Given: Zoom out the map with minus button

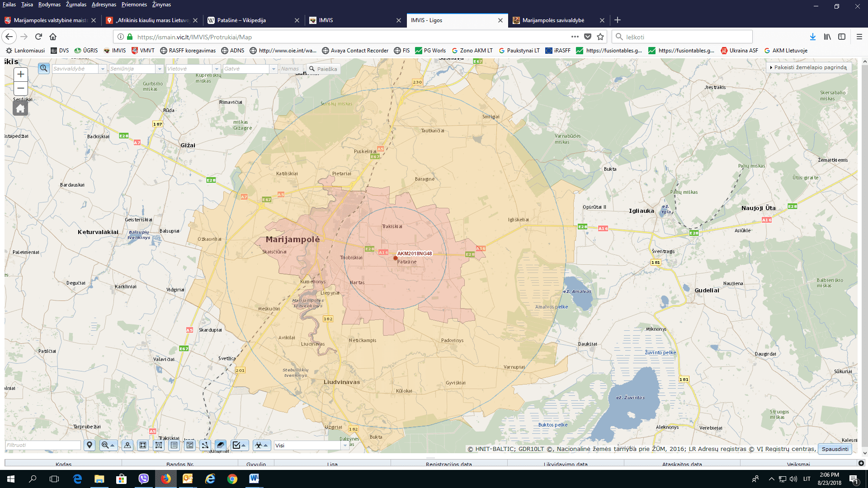Looking at the screenshot, I should [20, 88].
